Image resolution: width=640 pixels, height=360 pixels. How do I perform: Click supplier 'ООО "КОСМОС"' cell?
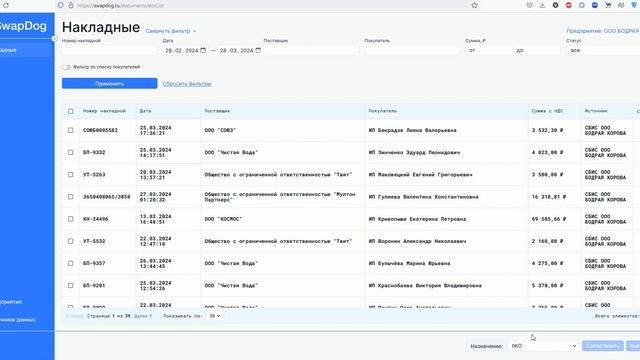coord(223,219)
